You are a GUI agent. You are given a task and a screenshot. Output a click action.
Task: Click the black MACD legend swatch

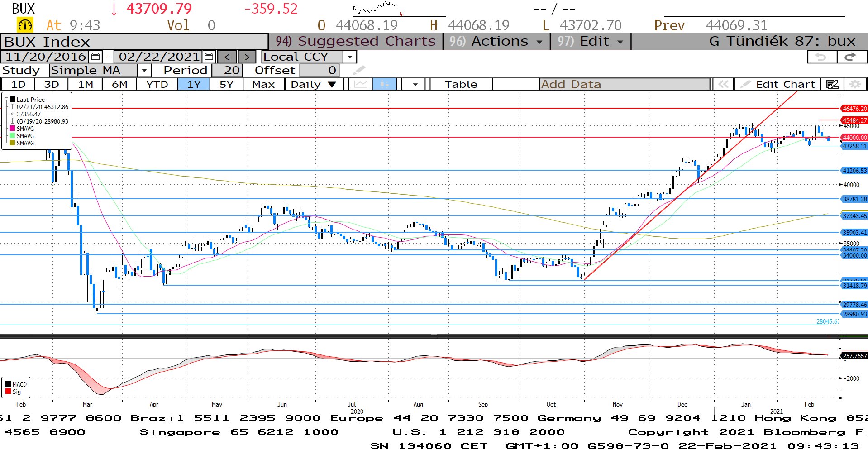[x=8, y=384]
